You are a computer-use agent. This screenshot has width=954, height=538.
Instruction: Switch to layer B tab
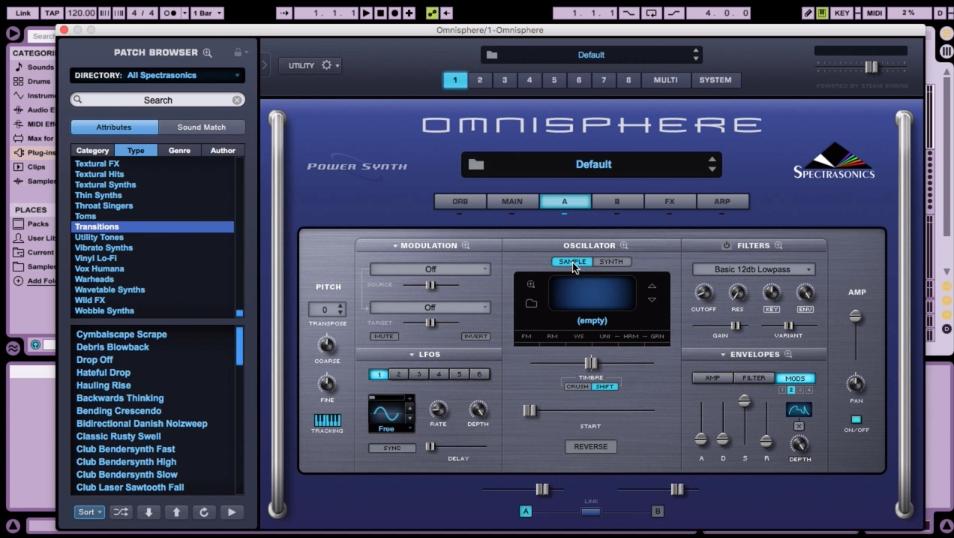point(617,201)
